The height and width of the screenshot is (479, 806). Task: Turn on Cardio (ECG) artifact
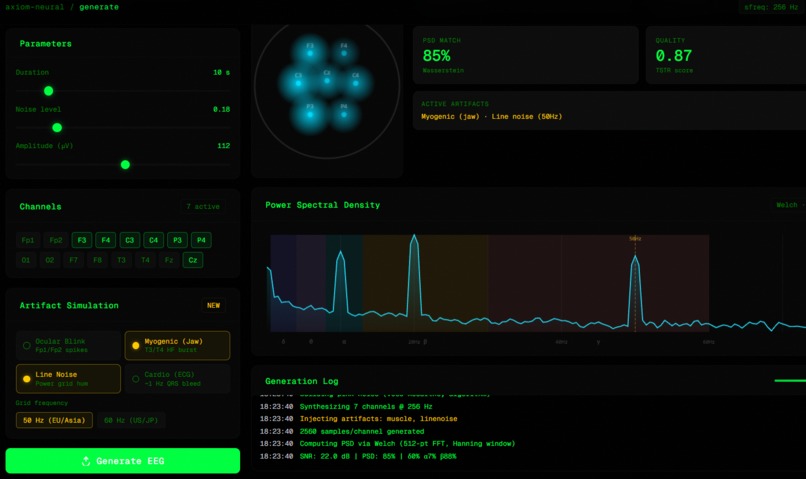pyautogui.click(x=177, y=379)
